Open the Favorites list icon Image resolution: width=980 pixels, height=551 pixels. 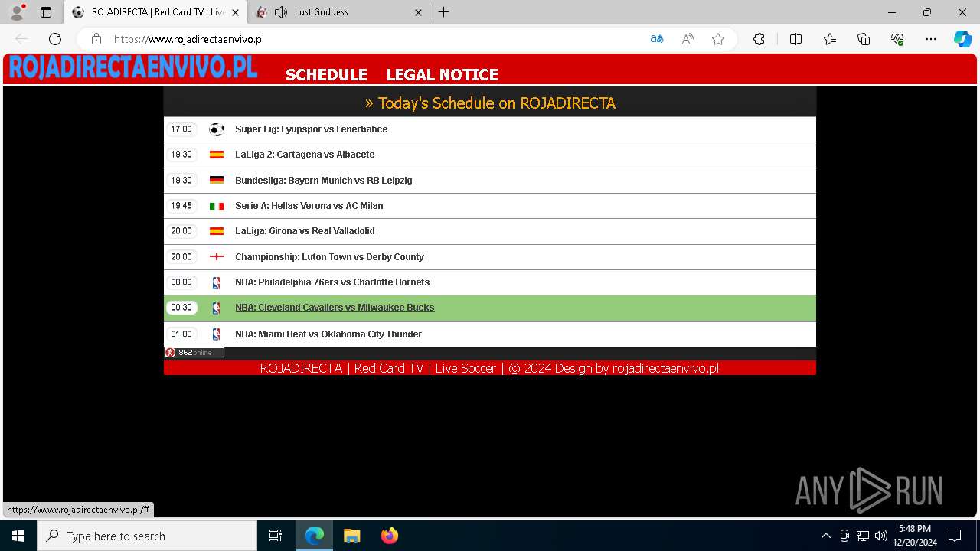click(830, 39)
